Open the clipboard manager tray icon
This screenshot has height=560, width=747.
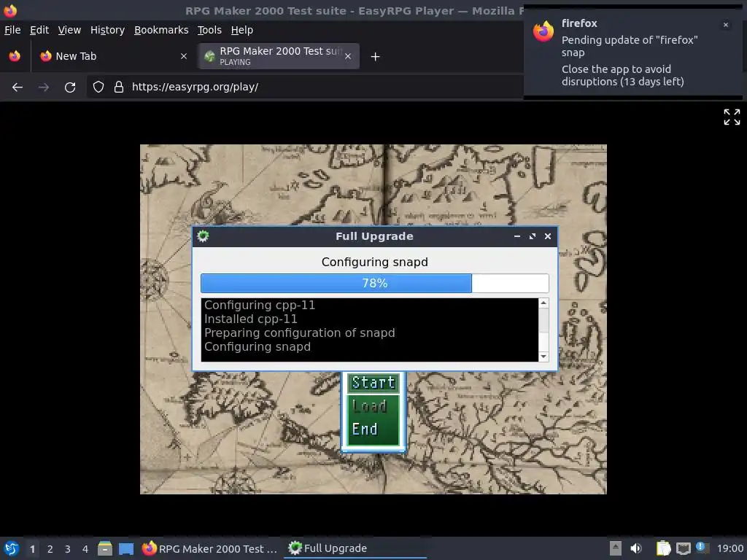tap(663, 548)
